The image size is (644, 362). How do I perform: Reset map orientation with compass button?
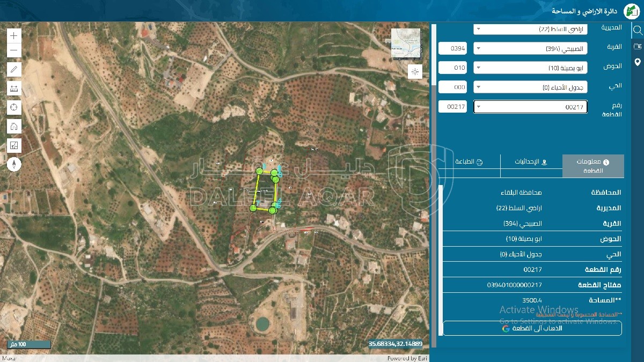14,164
